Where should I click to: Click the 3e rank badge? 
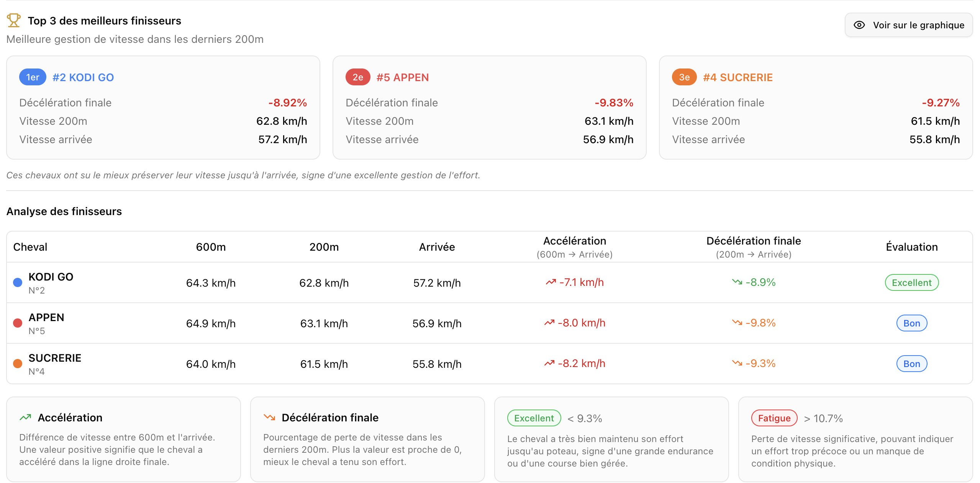pyautogui.click(x=684, y=77)
